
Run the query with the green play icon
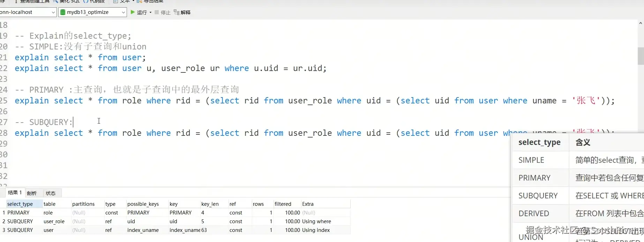133,12
